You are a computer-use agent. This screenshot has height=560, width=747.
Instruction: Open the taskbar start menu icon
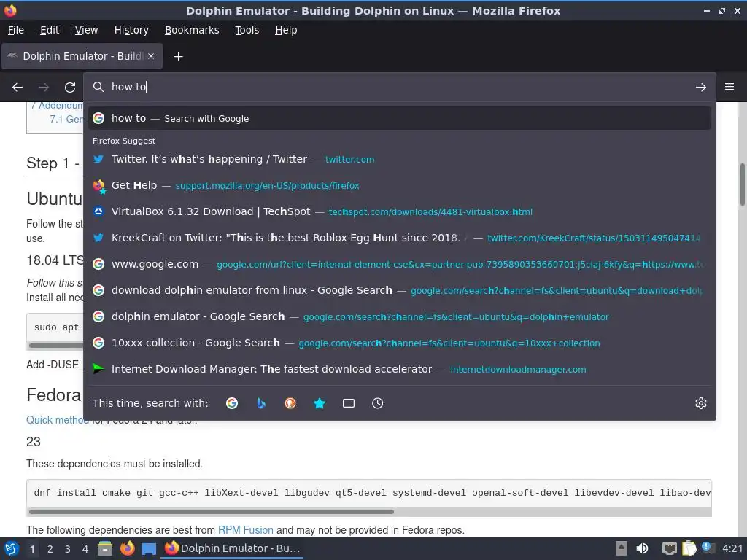[11, 548]
